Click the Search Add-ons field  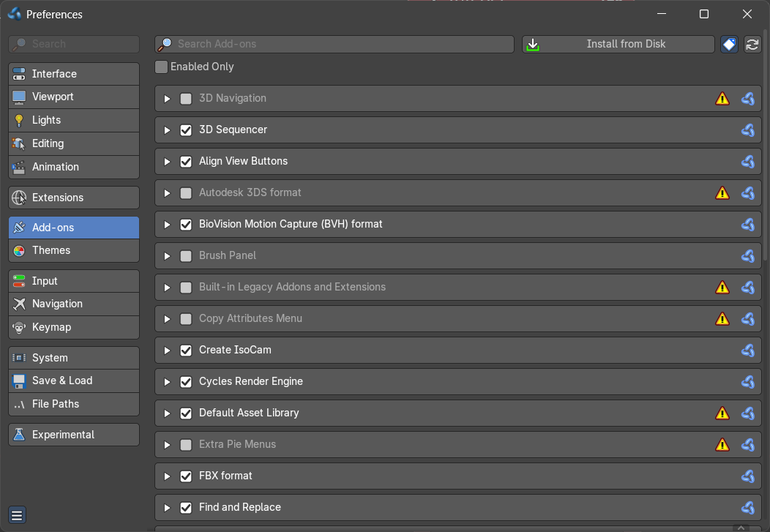(x=334, y=44)
